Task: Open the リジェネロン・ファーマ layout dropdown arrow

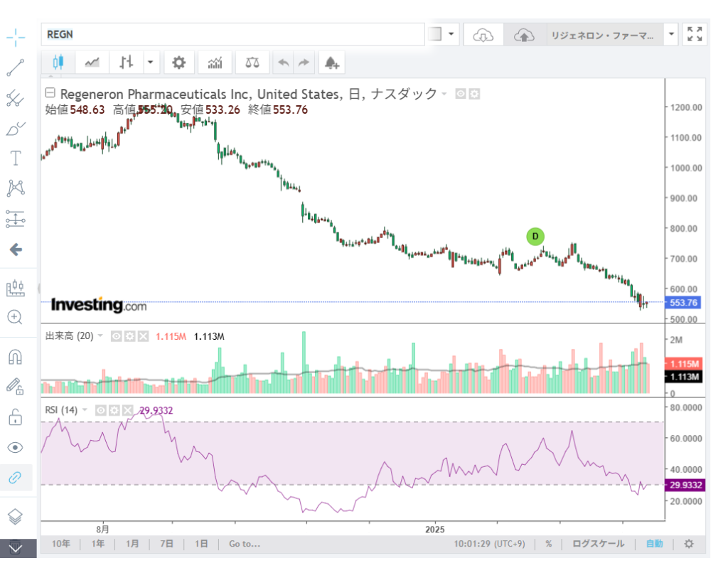Action: pos(671,34)
